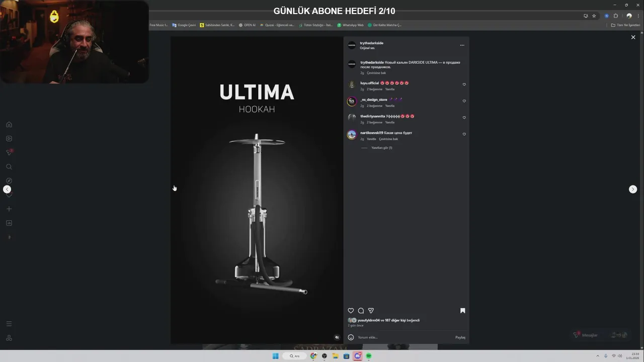644x362 pixels.
Task: Open Reels from the Instagram sidebar
Action: pyautogui.click(x=9, y=138)
